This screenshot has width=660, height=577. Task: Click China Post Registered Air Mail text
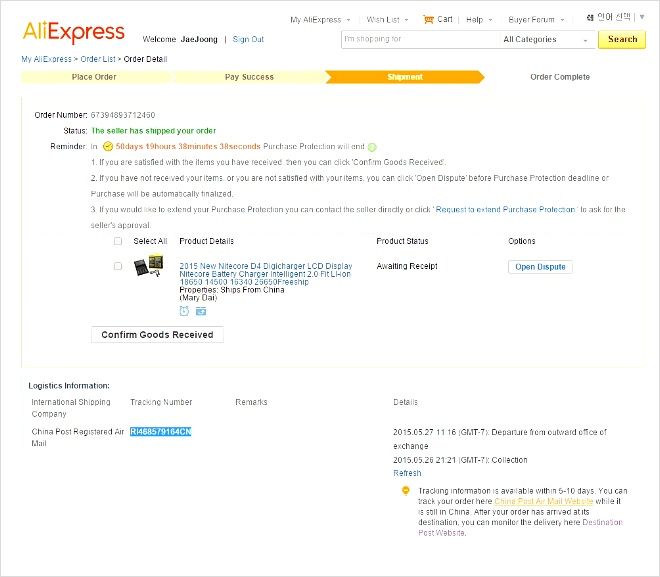[77, 438]
